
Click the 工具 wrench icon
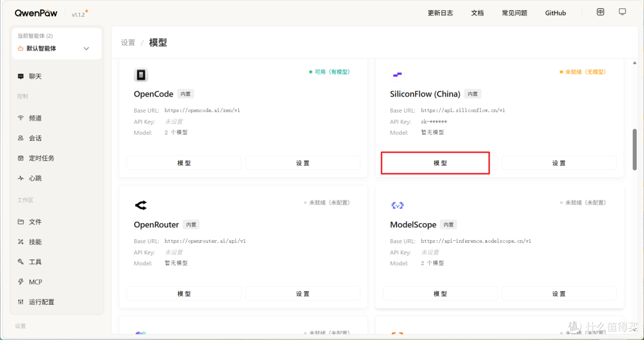coord(20,262)
